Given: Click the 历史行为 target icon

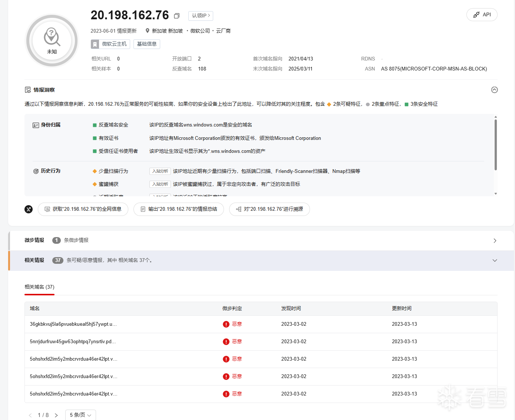Looking at the screenshot, I should point(36,171).
